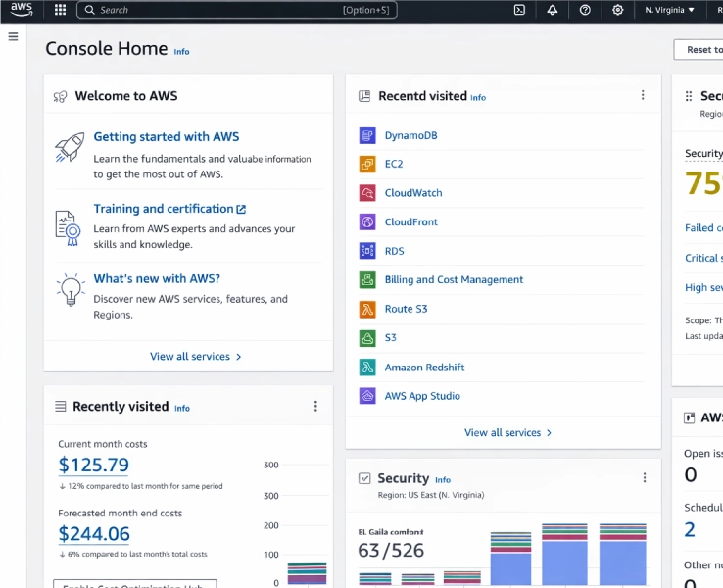Click the Critical severity link

tap(703, 258)
